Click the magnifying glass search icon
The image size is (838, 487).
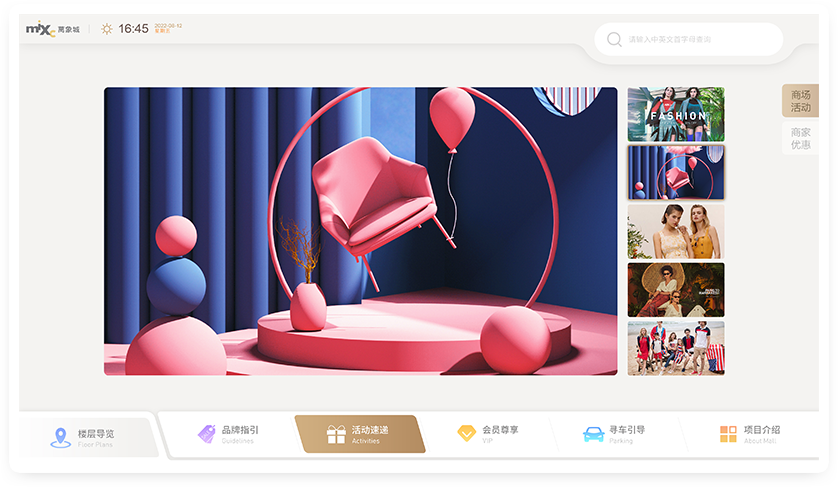(614, 40)
